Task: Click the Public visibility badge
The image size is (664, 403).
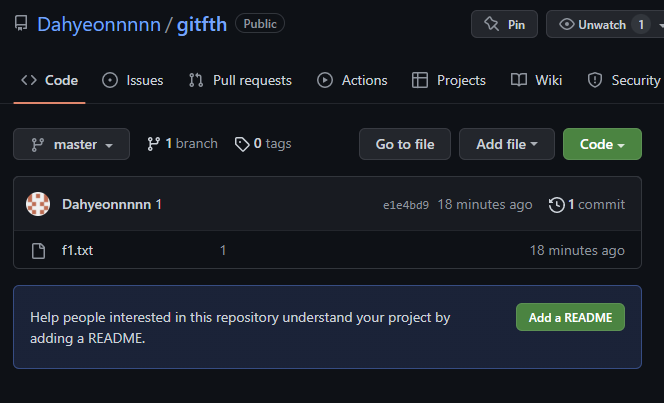Action: pyautogui.click(x=260, y=24)
